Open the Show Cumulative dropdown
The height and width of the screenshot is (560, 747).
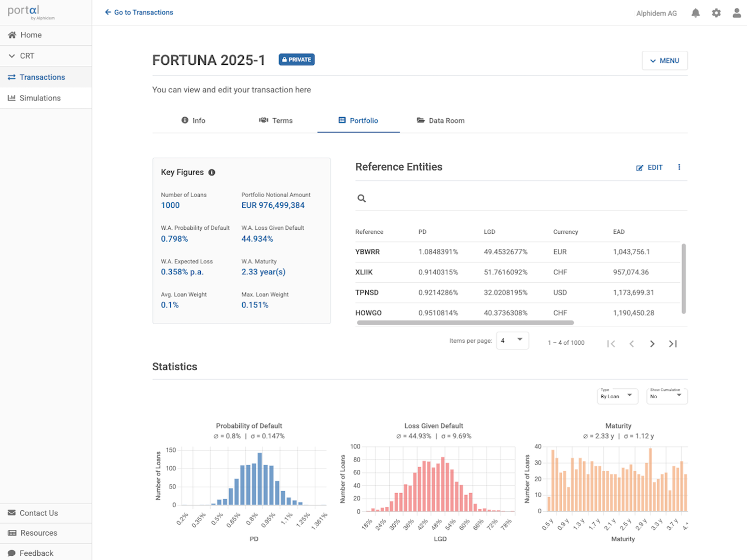667,397
